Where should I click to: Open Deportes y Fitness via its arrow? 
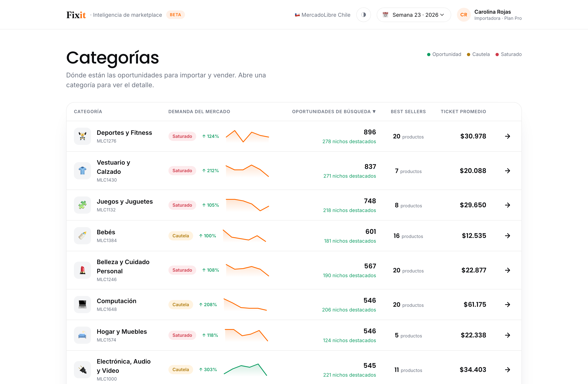pos(508,136)
